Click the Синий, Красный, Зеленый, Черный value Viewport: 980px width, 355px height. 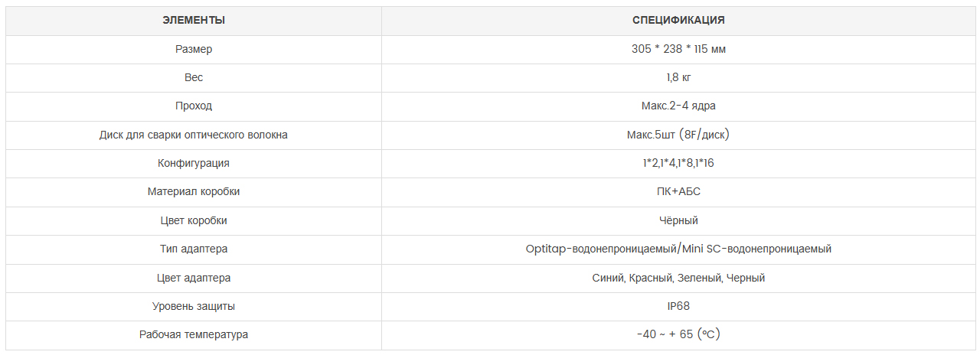pos(678,278)
